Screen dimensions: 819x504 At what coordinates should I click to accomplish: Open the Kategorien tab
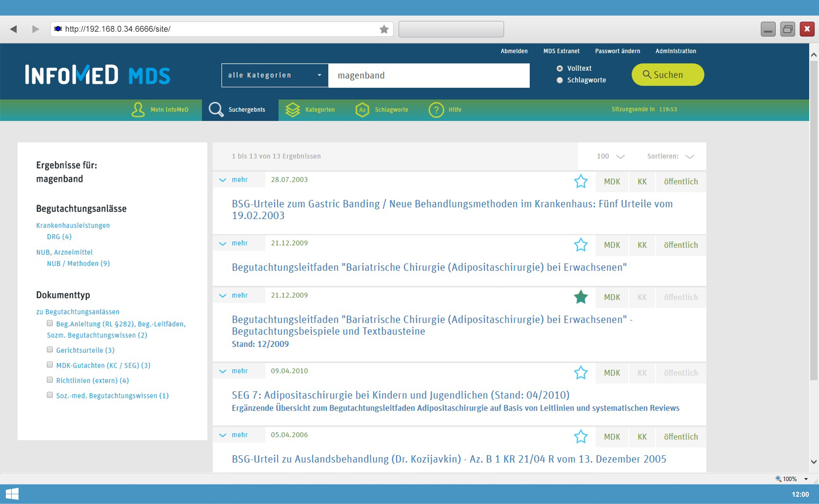[x=311, y=110]
